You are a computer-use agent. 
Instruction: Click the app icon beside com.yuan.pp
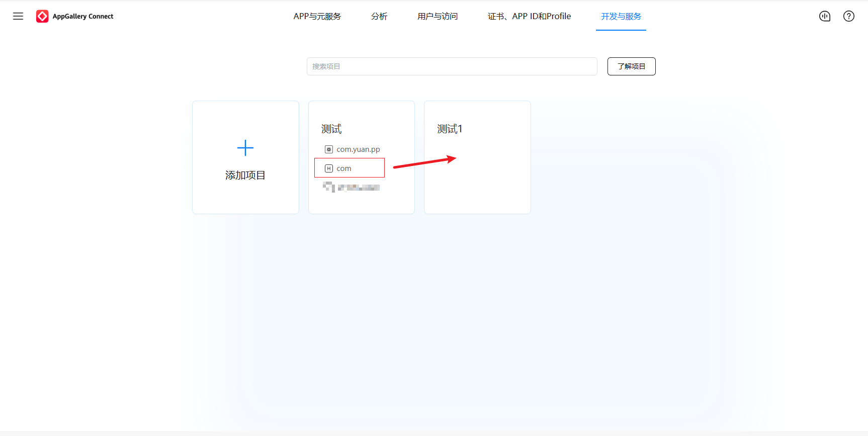pos(329,149)
